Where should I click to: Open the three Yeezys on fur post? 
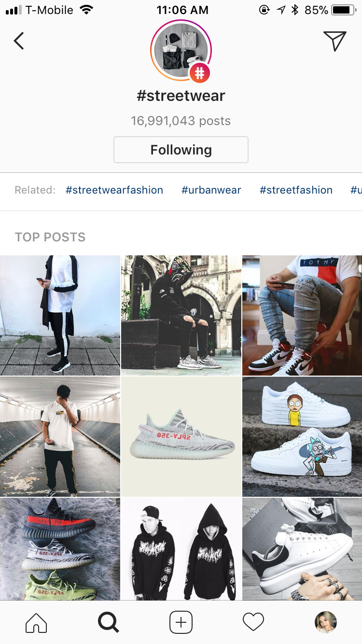pos(60,549)
